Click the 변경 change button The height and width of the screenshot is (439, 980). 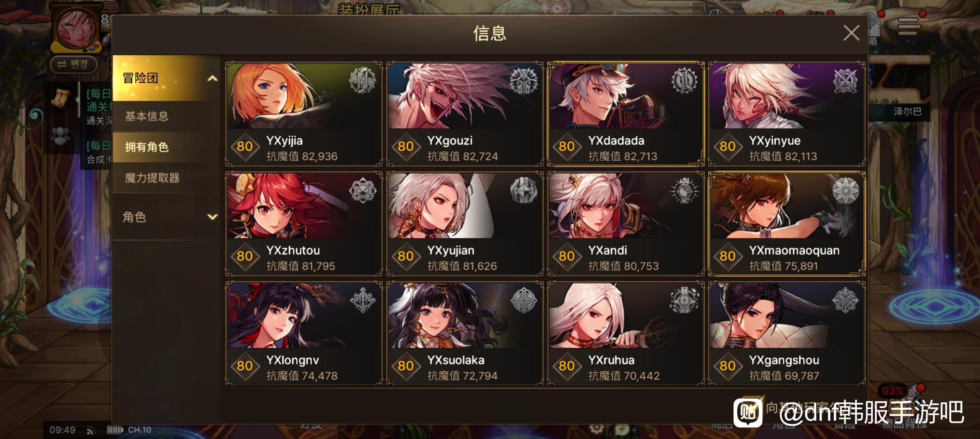(x=74, y=65)
